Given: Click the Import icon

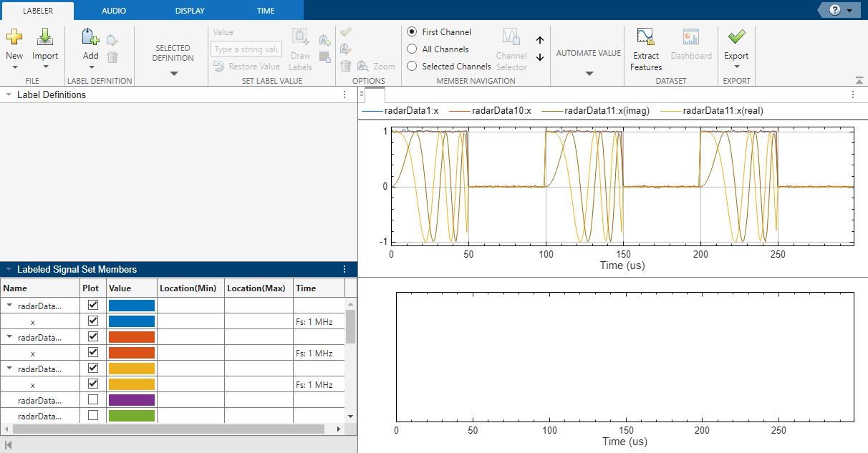Looking at the screenshot, I should (45, 38).
